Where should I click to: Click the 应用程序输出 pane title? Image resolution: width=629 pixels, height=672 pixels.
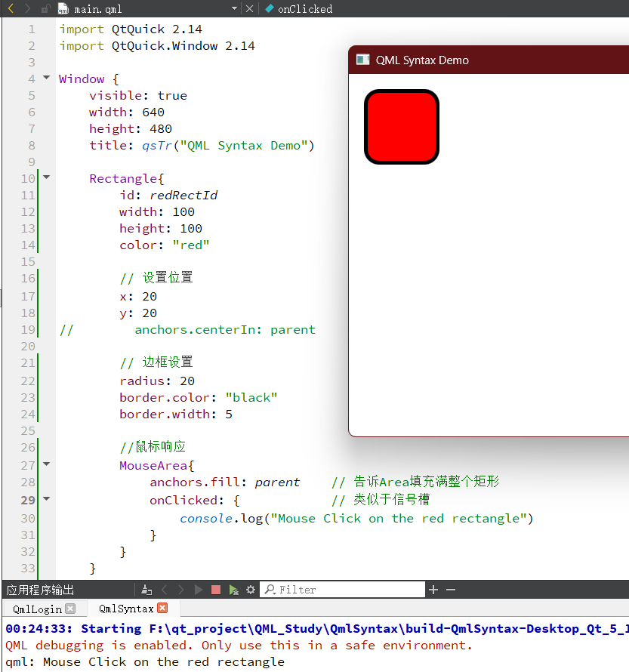[40, 590]
